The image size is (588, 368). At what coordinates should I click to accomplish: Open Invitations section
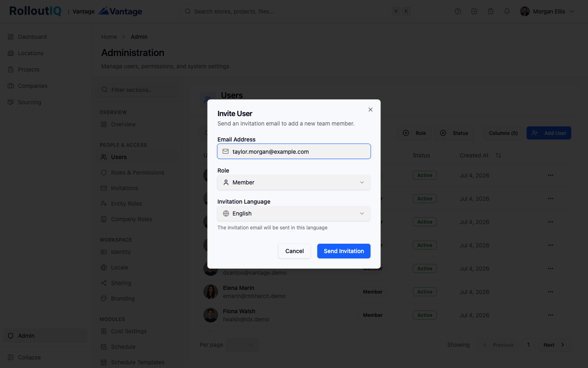[138, 188]
